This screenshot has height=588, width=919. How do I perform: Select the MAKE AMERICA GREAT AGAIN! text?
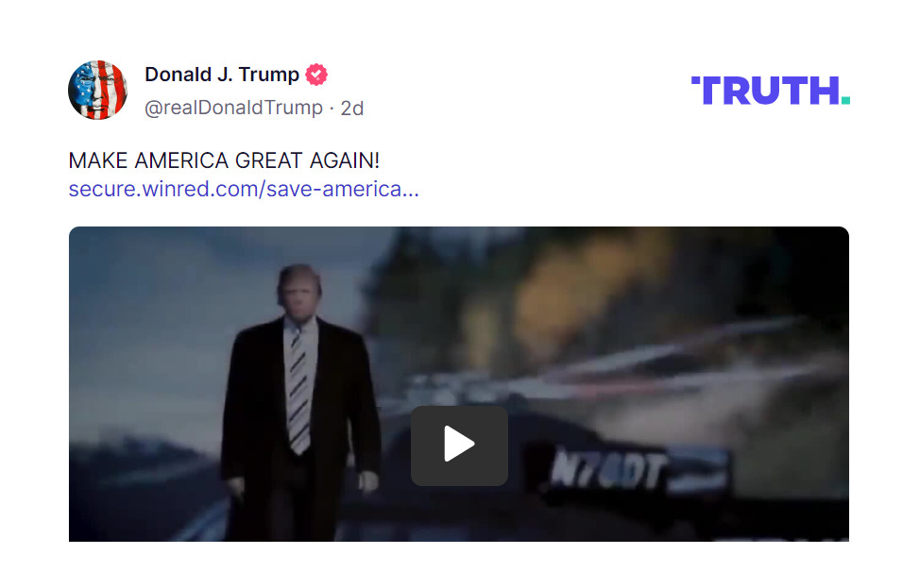[x=224, y=160]
